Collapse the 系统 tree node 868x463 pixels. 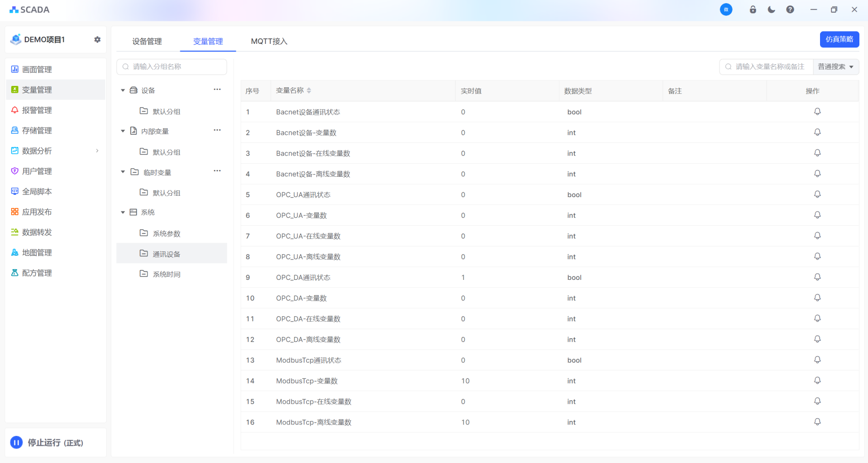[123, 213]
